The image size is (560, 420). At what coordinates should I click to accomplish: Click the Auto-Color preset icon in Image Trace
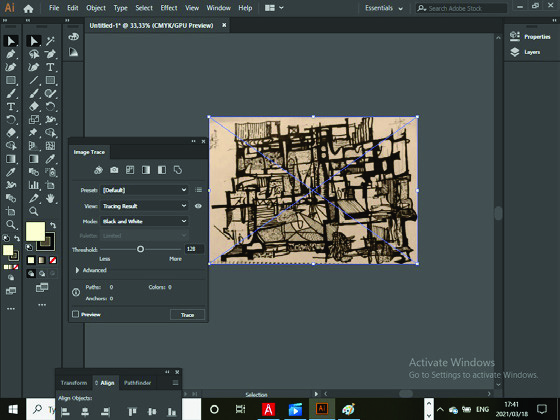click(98, 170)
